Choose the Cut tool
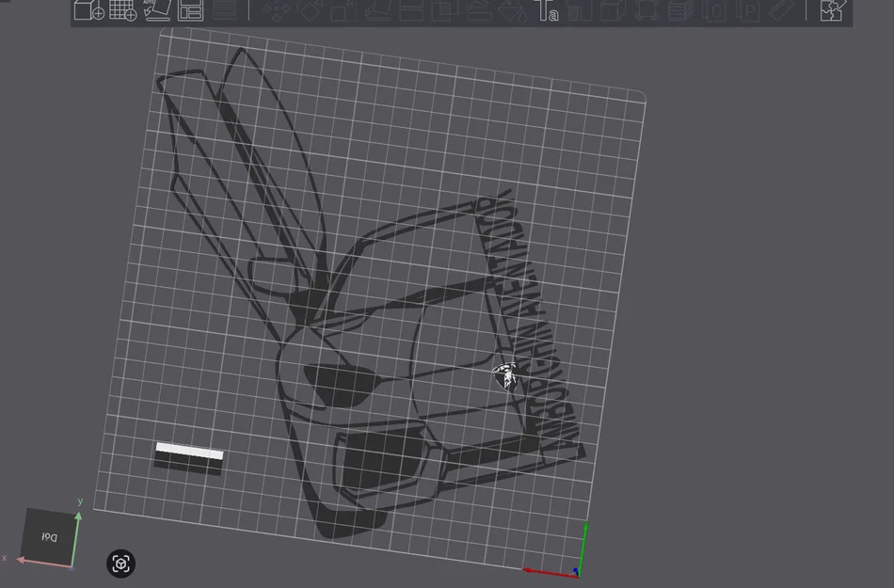This screenshot has height=588, width=894. pos(411,9)
